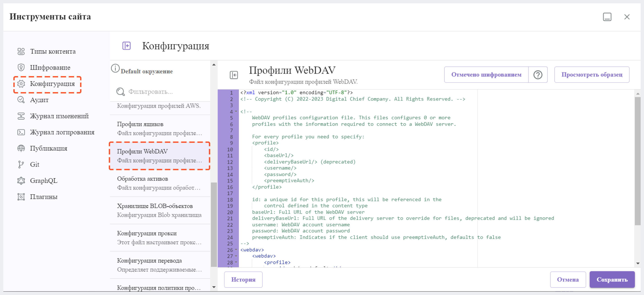
Task: Click the Публикация globe icon
Action: [21, 148]
